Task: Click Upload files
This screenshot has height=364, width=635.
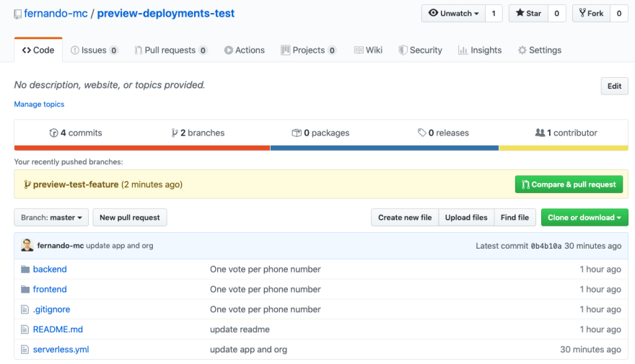Action: tap(466, 218)
